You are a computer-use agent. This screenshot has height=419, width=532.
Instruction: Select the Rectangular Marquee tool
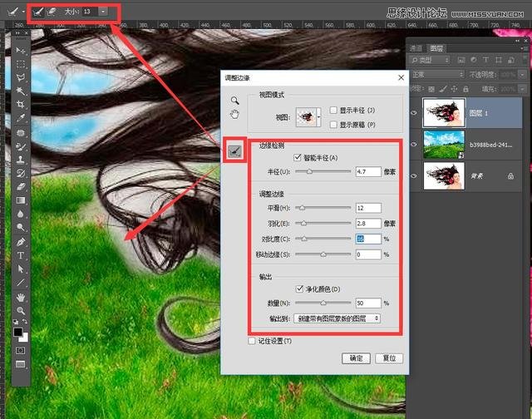21,65
